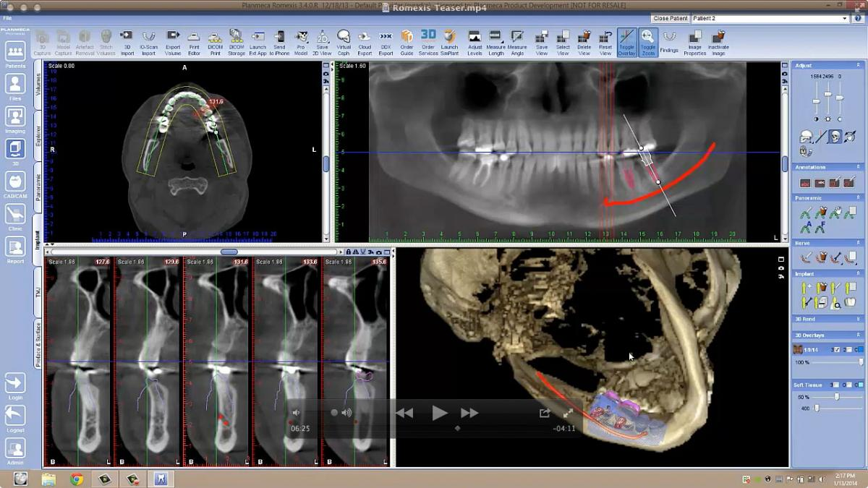
Task: Select the Export Volume tool
Action: tap(173, 43)
